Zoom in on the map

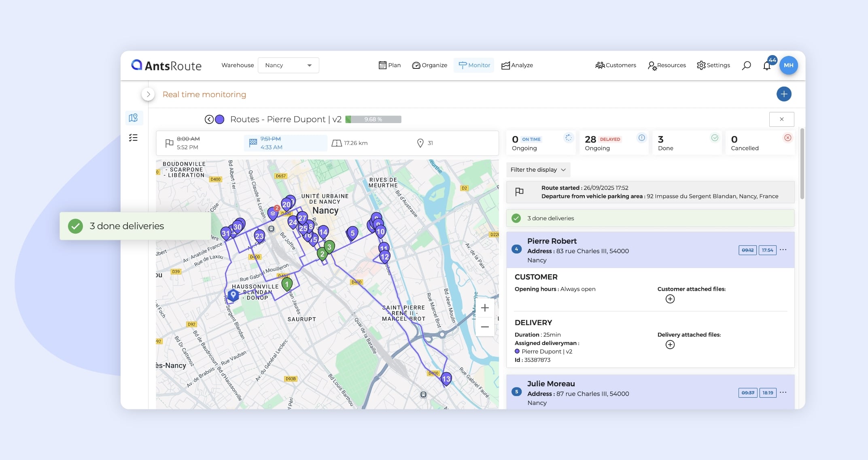484,308
